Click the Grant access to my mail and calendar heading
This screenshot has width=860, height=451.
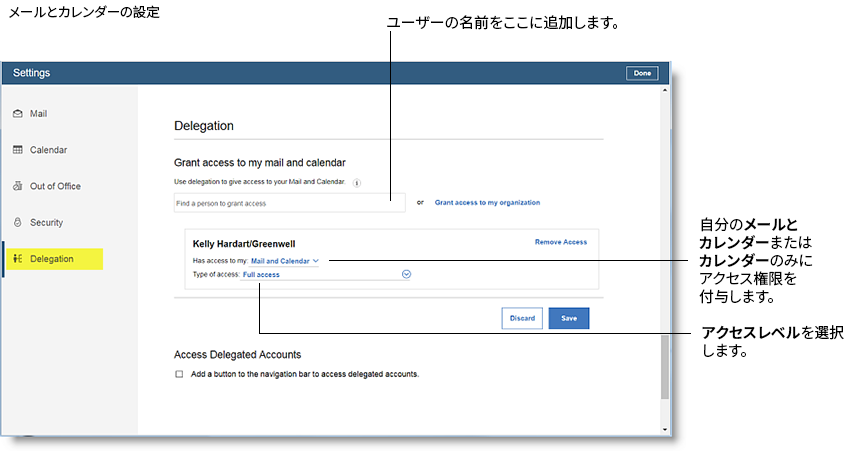[259, 162]
